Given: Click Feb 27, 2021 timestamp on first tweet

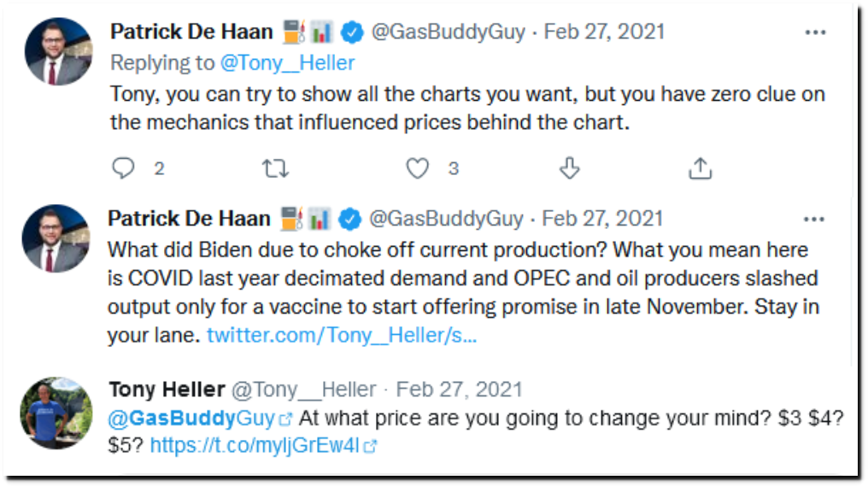Looking at the screenshot, I should pos(604,32).
